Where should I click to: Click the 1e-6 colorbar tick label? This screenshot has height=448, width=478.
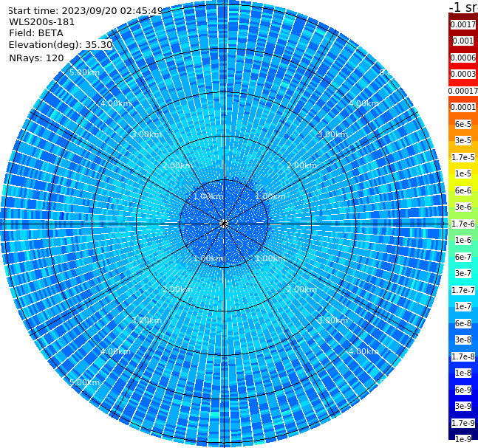click(463, 240)
